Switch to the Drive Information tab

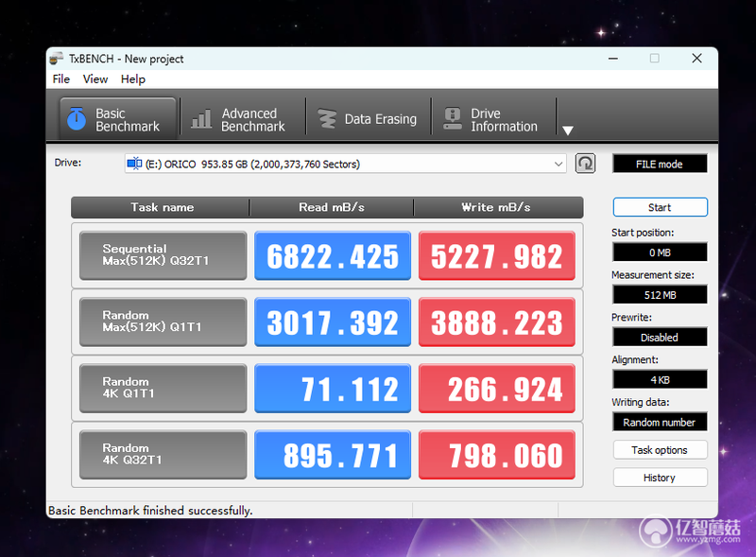coord(493,119)
